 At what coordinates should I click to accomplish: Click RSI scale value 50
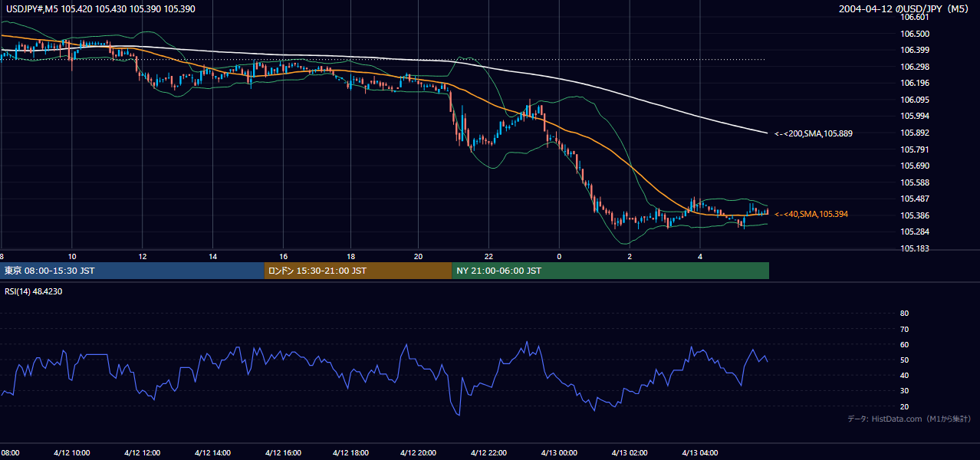click(x=904, y=360)
